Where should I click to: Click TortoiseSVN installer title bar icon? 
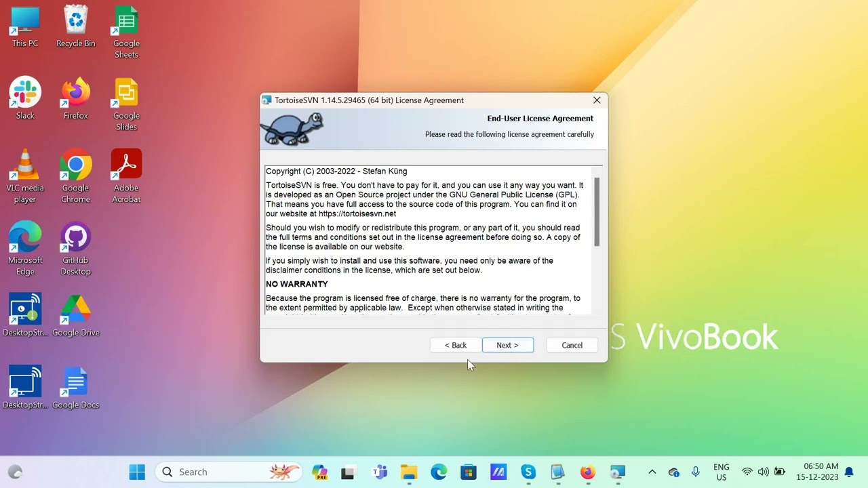267,100
